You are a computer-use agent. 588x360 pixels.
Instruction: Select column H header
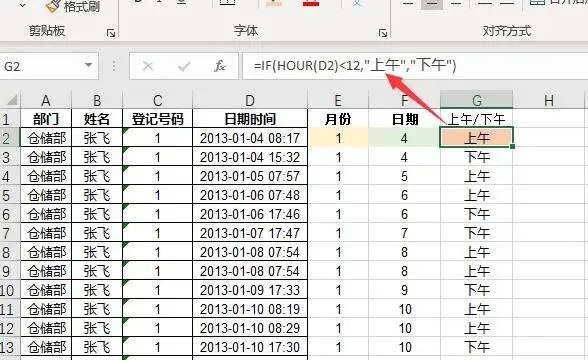549,100
